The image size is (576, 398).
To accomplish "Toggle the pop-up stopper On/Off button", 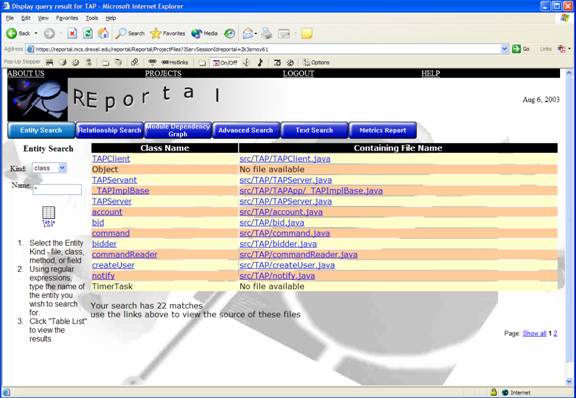I will tap(225, 62).
